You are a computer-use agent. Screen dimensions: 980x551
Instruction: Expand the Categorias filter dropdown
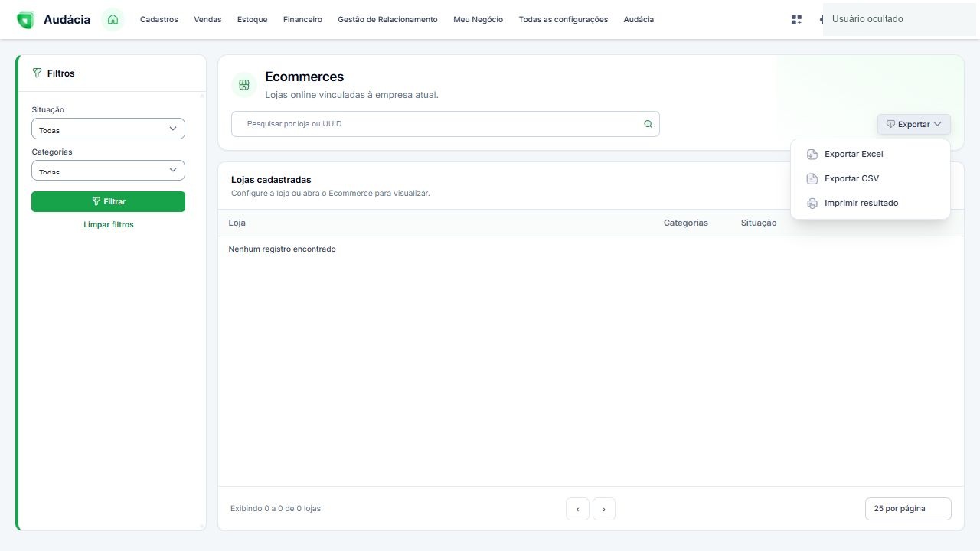click(x=108, y=170)
